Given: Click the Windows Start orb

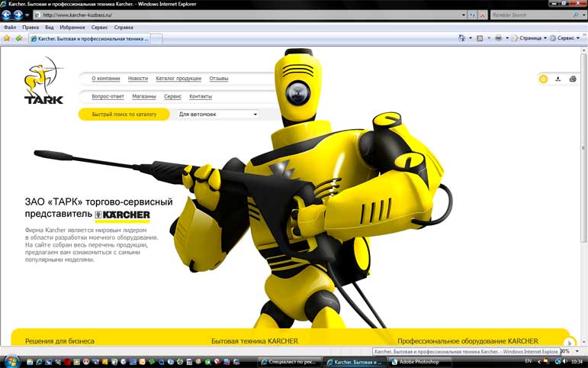Looking at the screenshot, I should tap(12, 360).
